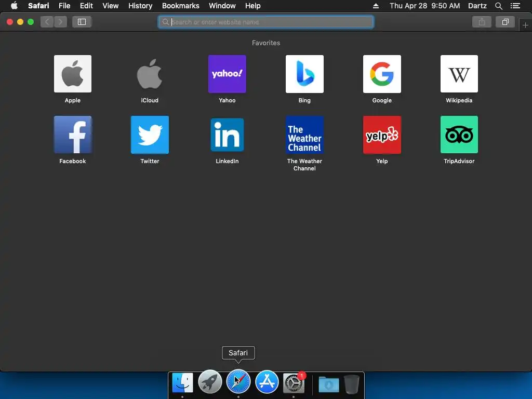Add a new tab with plus button

(x=525, y=25)
